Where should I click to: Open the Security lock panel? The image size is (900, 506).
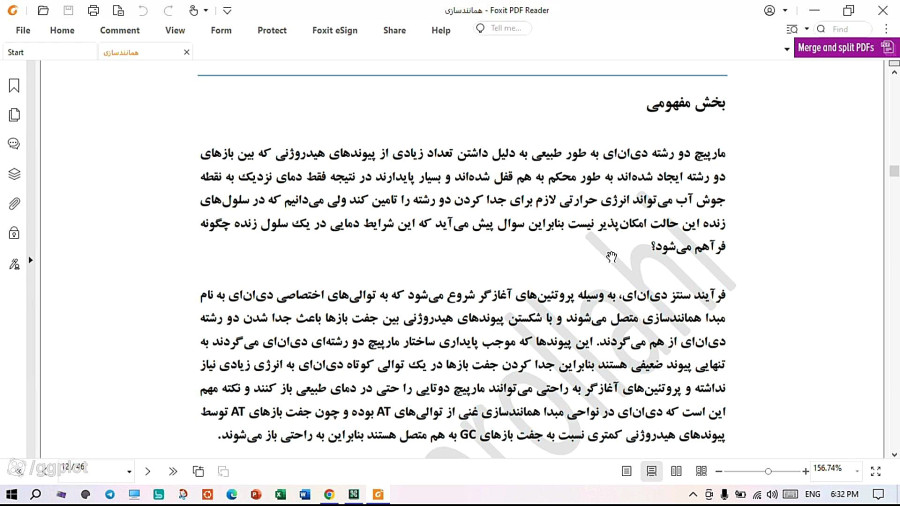[14, 233]
